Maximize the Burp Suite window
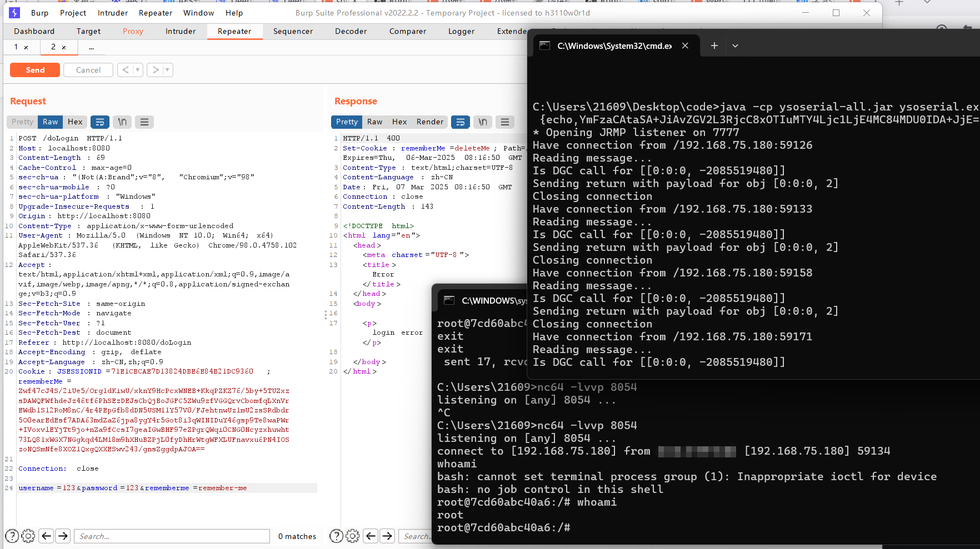Screen dimensions: 980x549 coord(836,13)
